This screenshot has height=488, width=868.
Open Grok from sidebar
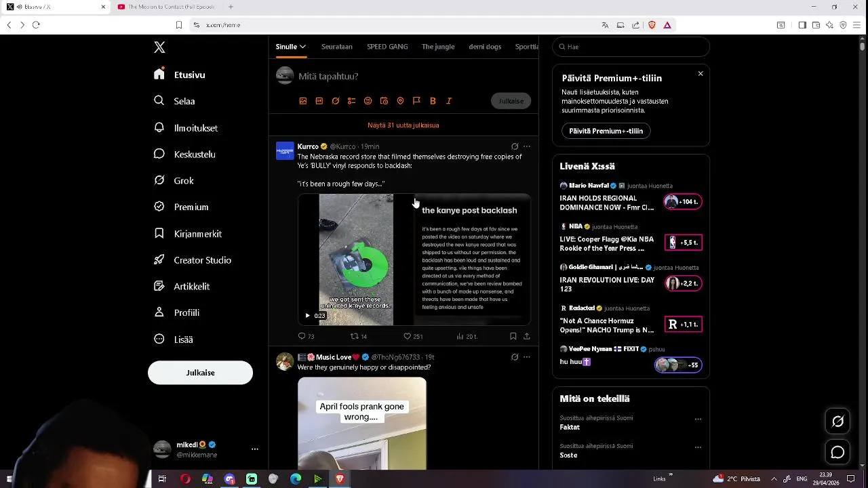(174, 180)
